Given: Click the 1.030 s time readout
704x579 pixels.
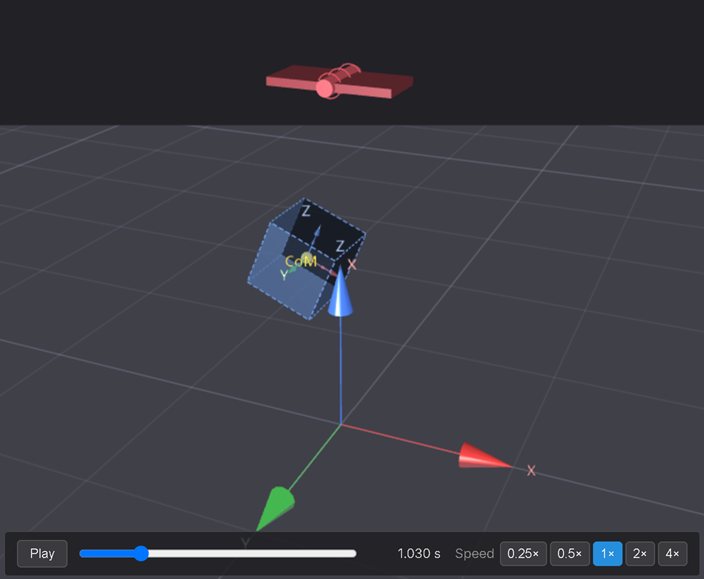Looking at the screenshot, I should [x=419, y=553].
